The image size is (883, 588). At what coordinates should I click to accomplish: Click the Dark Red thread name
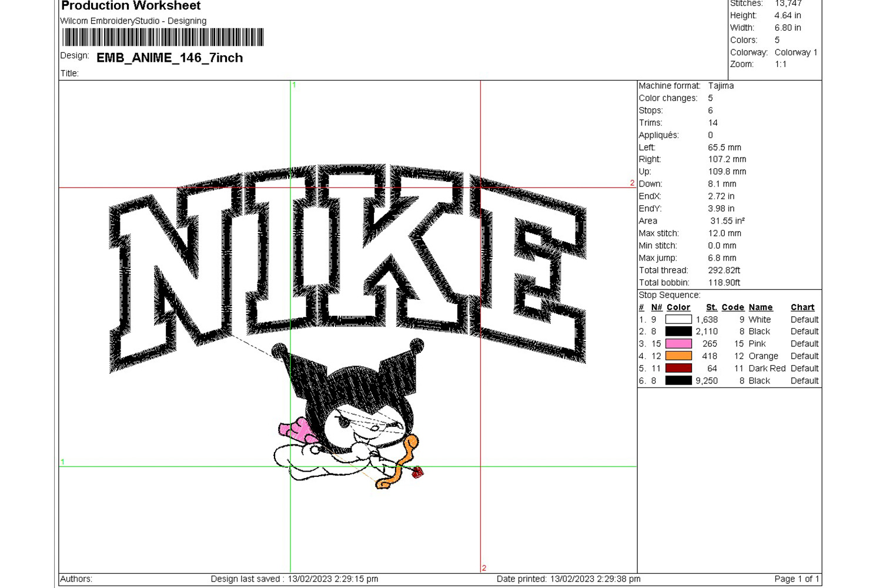(767, 369)
